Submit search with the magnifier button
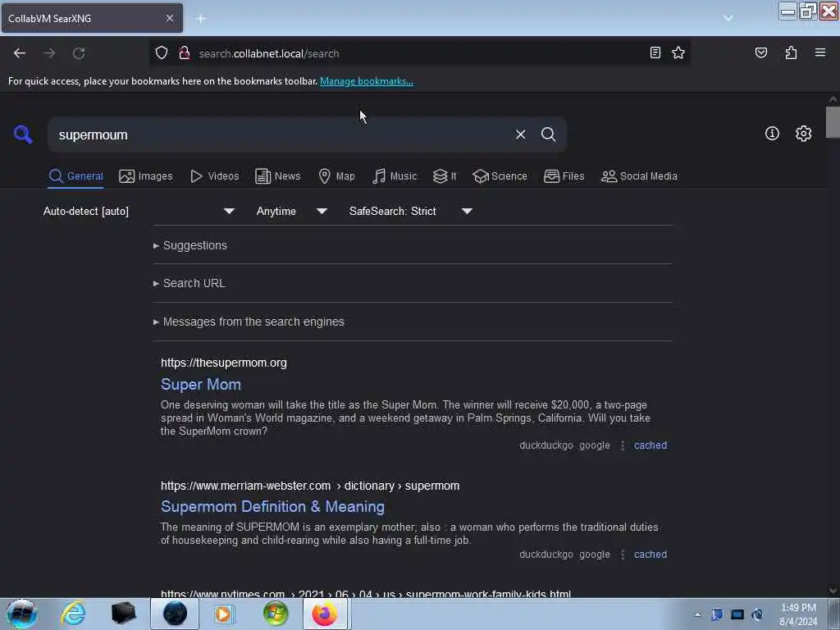Viewport: 840px width, 630px height. pyautogui.click(x=548, y=135)
